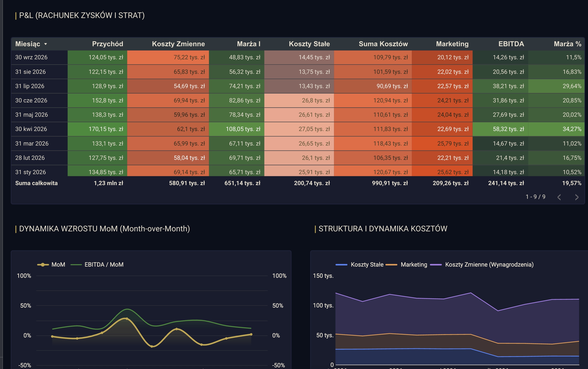Click the Marketing column header
This screenshot has height=369, width=588.
tap(452, 44)
